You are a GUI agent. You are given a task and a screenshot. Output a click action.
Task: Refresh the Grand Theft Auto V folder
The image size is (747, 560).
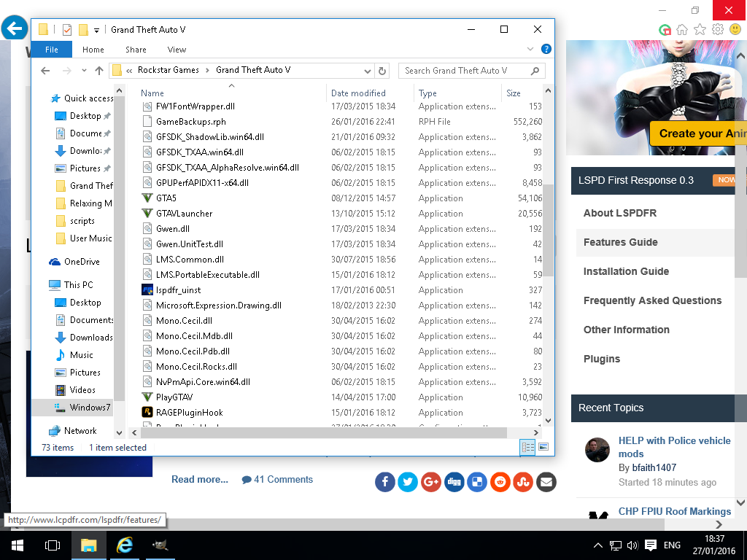[382, 71]
